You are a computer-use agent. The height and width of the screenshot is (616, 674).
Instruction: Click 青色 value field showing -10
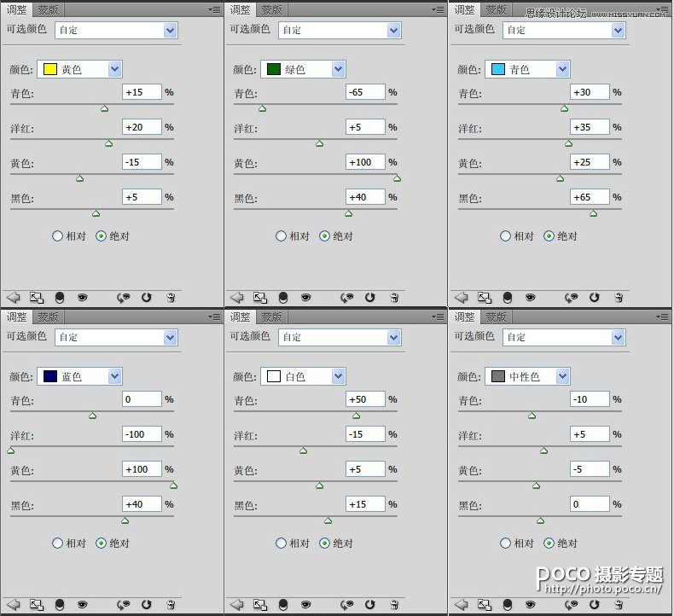point(590,399)
